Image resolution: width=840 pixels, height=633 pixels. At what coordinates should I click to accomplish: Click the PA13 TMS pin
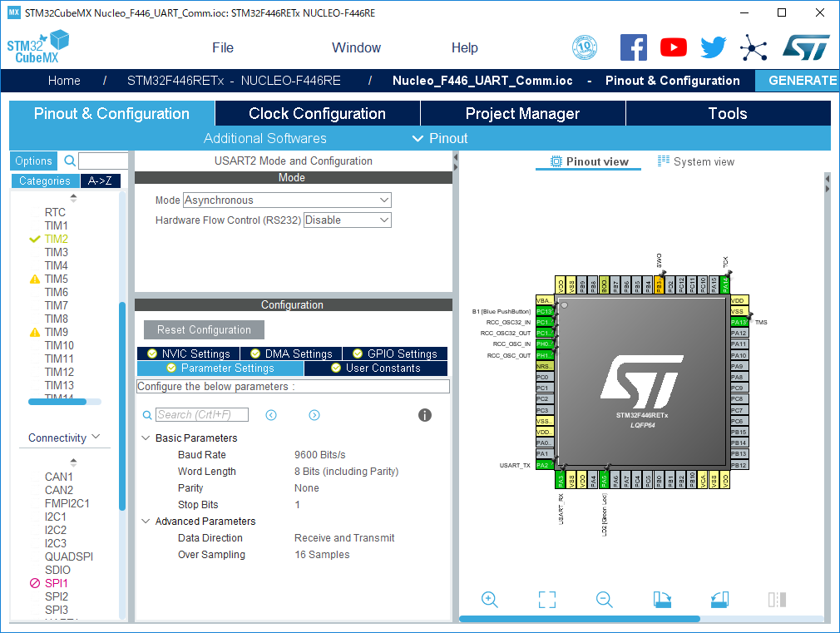pyautogui.click(x=739, y=322)
